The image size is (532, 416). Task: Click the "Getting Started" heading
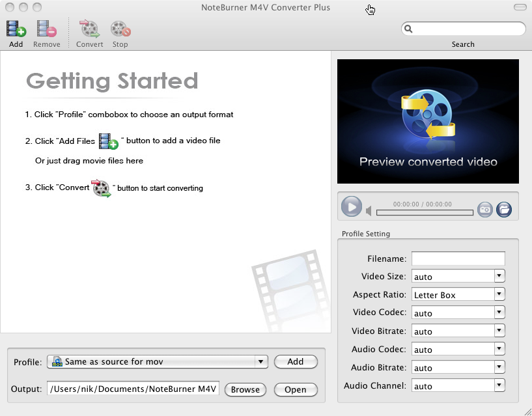click(x=112, y=81)
